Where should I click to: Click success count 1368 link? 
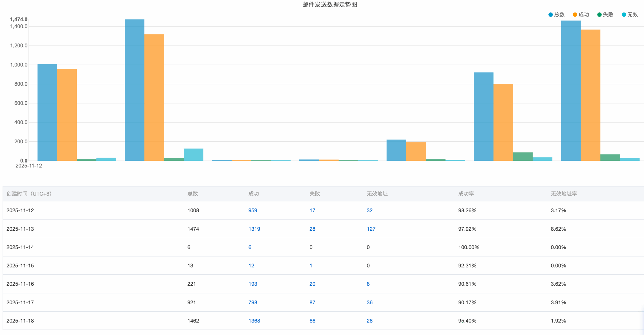coord(254,321)
